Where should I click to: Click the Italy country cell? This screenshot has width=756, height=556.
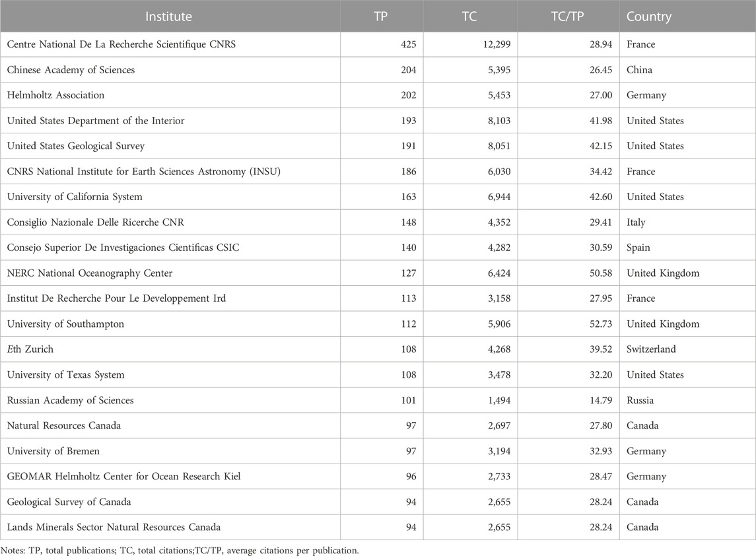click(x=636, y=223)
